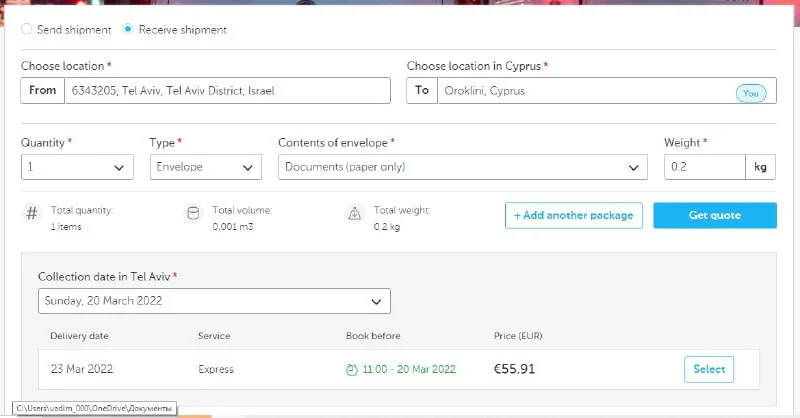Click the kg unit label box
800x418 pixels.
[x=760, y=167]
